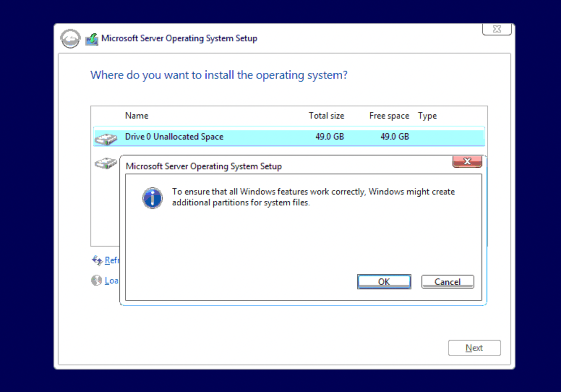Click the blue information icon in dialog
This screenshot has height=392, width=561.
coord(153,198)
